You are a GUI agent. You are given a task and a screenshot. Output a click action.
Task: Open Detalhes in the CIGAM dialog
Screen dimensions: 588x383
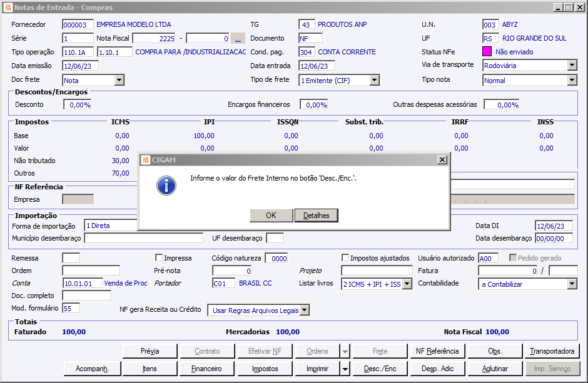316,216
